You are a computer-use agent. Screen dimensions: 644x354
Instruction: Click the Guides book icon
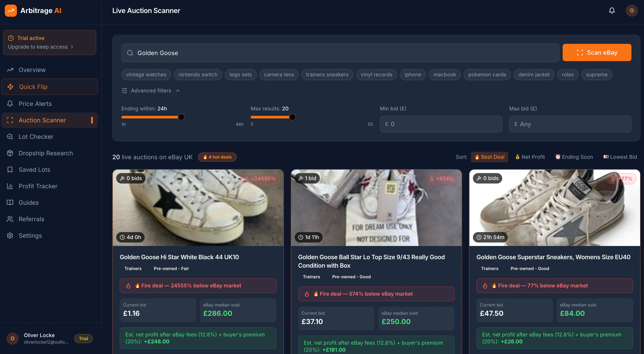pos(10,203)
